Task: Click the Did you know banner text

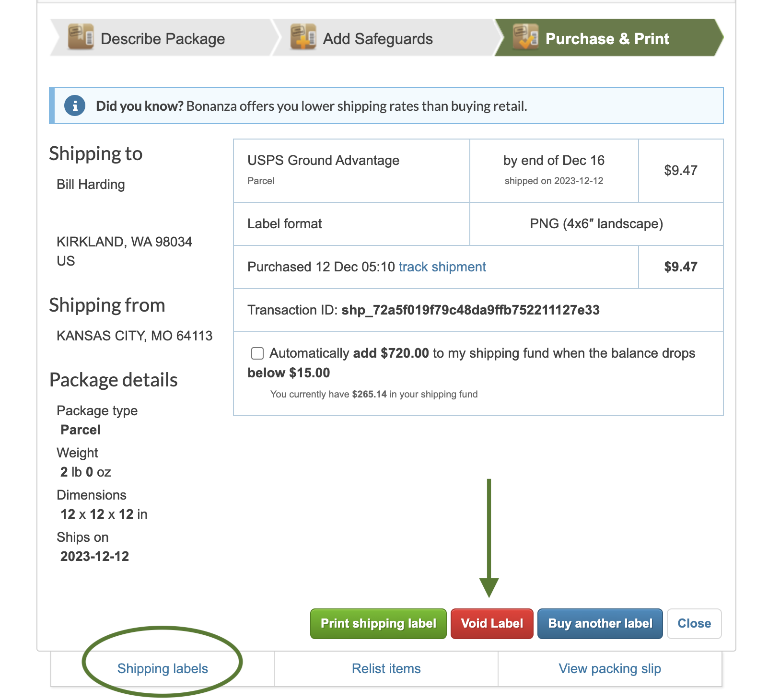Action: click(x=311, y=106)
